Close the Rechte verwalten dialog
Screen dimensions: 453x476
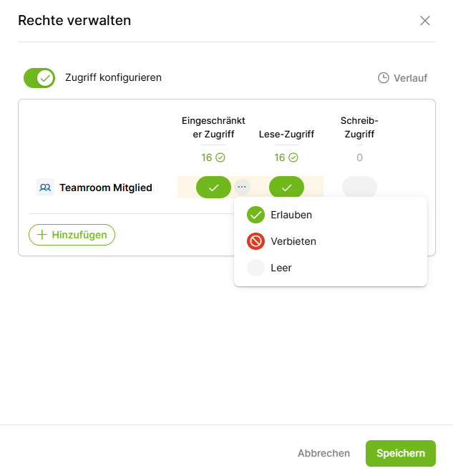coord(425,21)
